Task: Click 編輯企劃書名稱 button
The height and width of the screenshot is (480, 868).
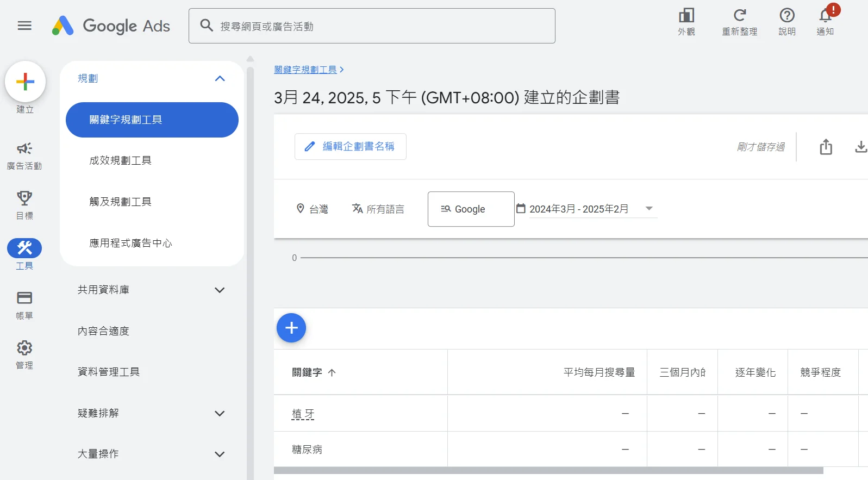Action: (351, 147)
